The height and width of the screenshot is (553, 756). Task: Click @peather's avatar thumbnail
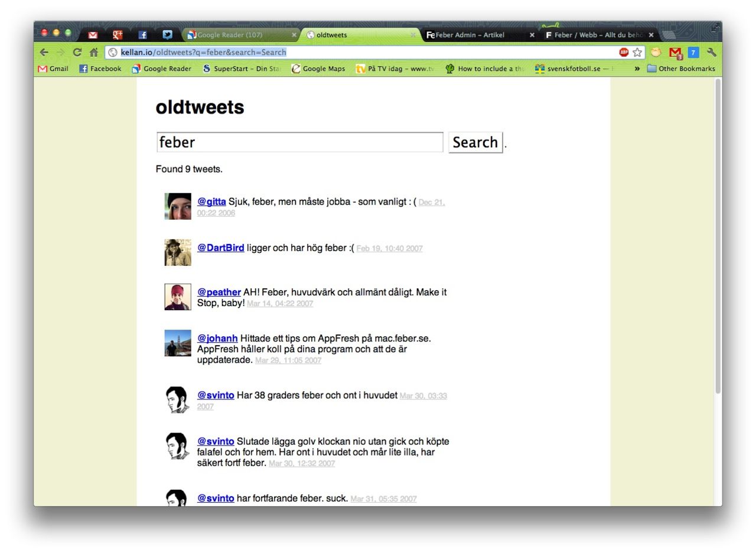point(178,297)
